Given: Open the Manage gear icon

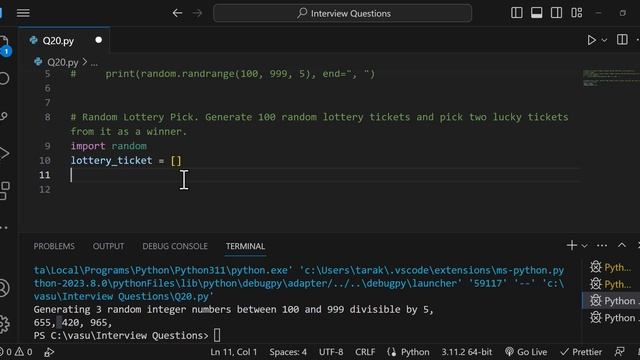Looking at the screenshot, I should tap(4, 324).
